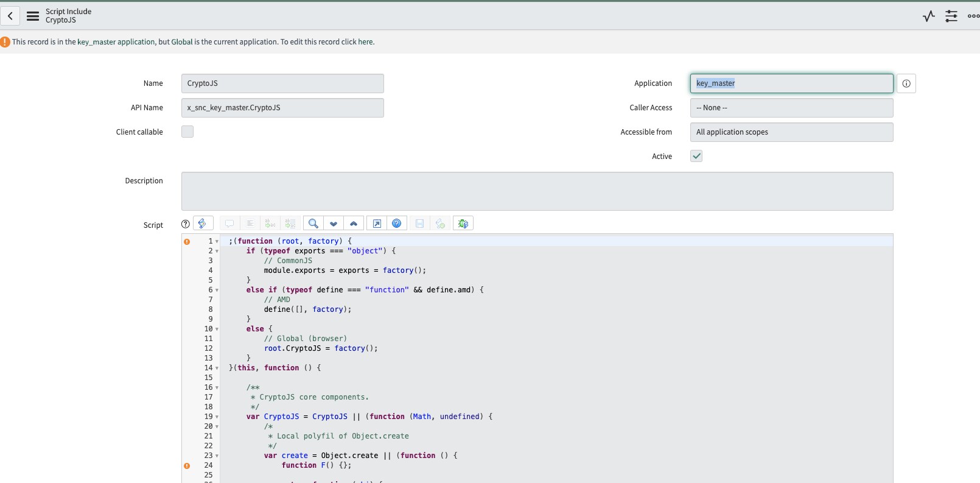Toggle the Client callable checkbox
Image resolution: width=980 pixels, height=483 pixels.
tap(187, 132)
